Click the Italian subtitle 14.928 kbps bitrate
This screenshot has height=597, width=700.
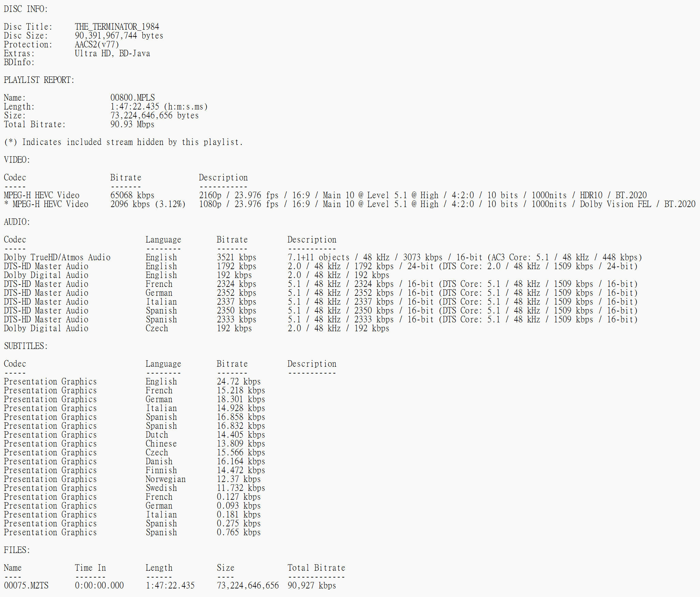241,408
